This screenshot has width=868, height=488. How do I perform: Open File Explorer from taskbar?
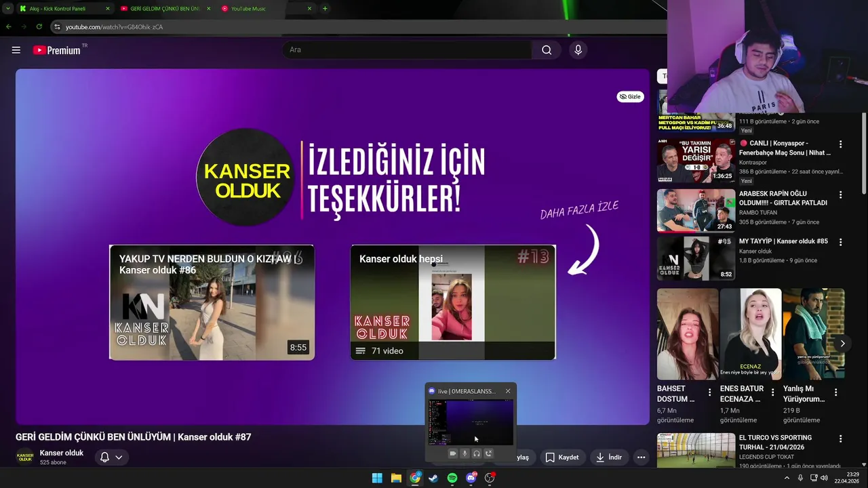[x=396, y=478]
